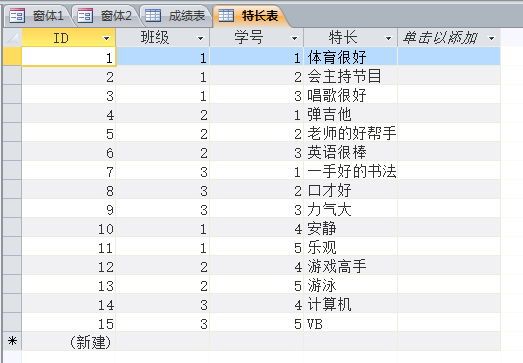
Task: Click the (新建) new record ID cell
Action: click(x=69, y=342)
